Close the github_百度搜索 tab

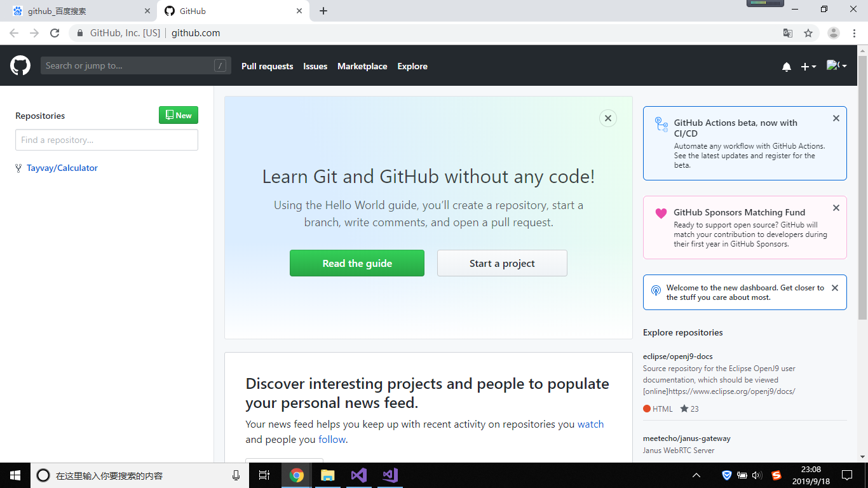coord(147,11)
